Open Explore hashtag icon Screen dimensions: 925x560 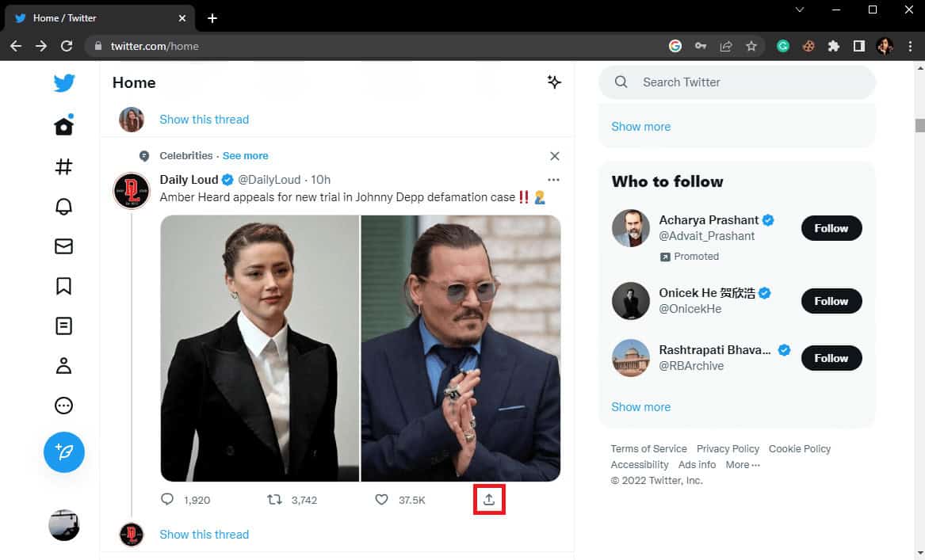(x=63, y=167)
